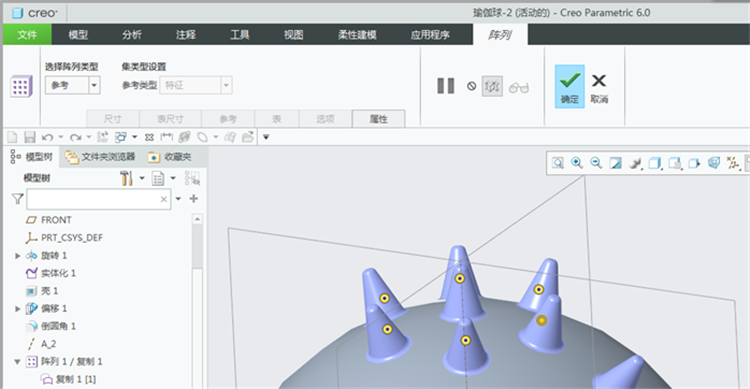The height and width of the screenshot is (389, 750).
Task: Open the 分析 ribbon tab
Action: click(x=132, y=35)
